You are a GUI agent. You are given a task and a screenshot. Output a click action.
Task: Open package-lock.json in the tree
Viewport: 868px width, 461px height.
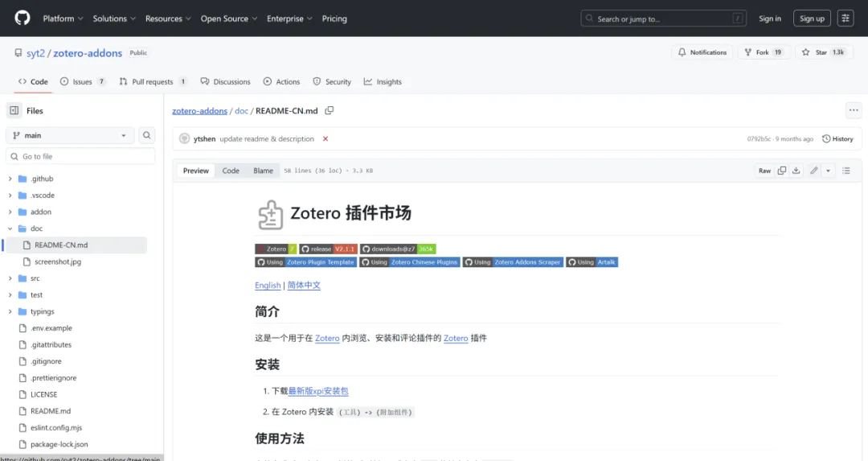coord(59,444)
